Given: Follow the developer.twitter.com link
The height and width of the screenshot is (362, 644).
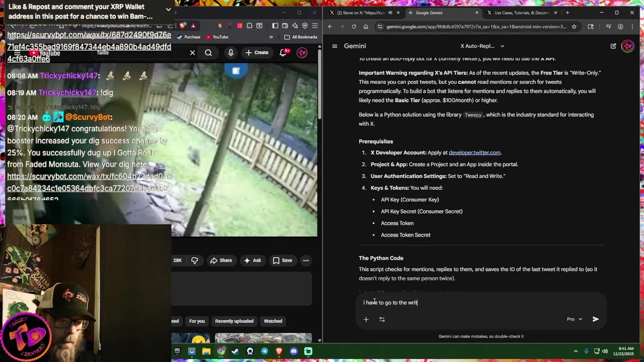Looking at the screenshot, I should pos(474,152).
